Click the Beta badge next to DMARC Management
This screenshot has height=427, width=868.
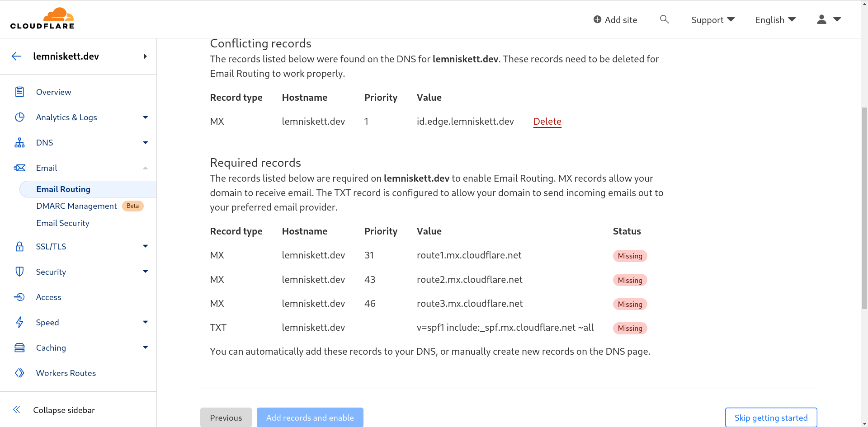click(x=132, y=206)
